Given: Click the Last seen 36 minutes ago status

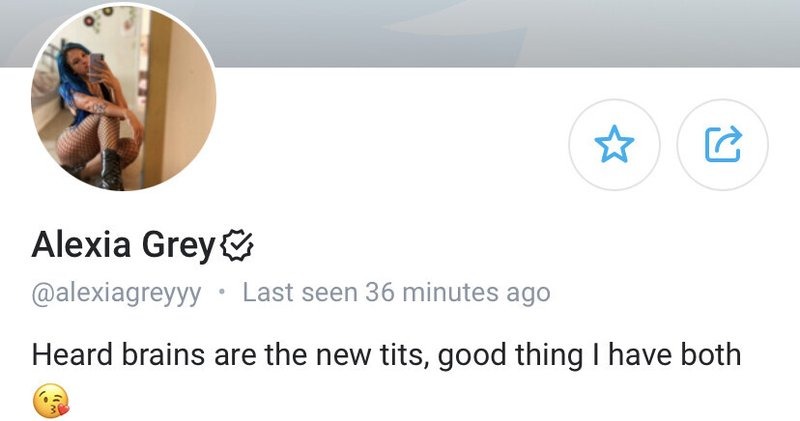Looking at the screenshot, I should click(x=396, y=292).
